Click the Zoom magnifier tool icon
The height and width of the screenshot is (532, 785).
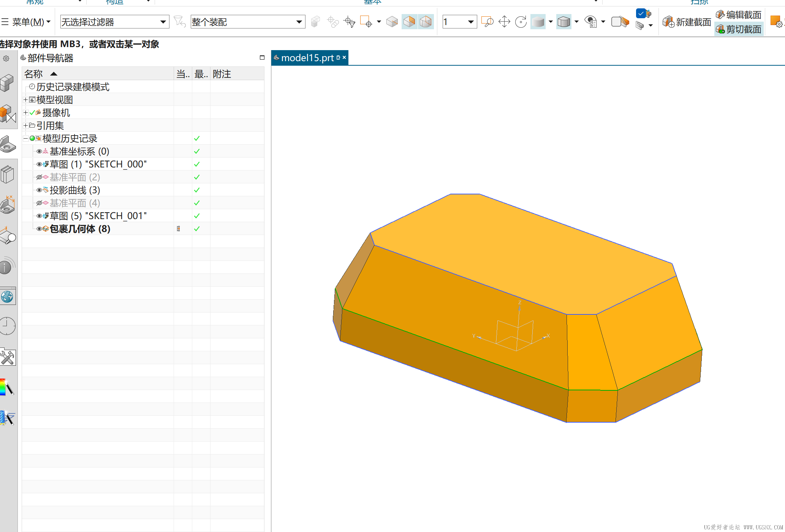click(487, 22)
